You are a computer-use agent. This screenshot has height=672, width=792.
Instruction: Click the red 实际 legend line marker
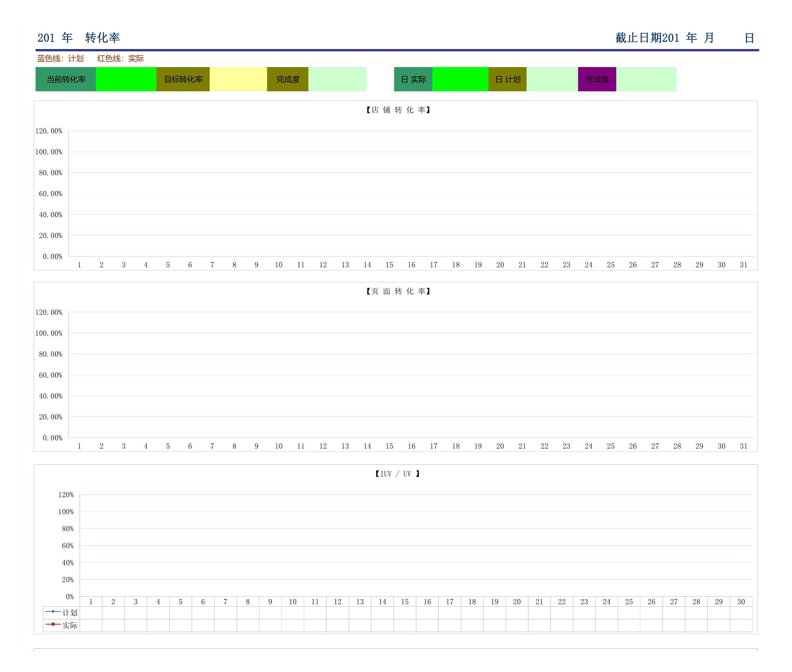click(x=53, y=624)
